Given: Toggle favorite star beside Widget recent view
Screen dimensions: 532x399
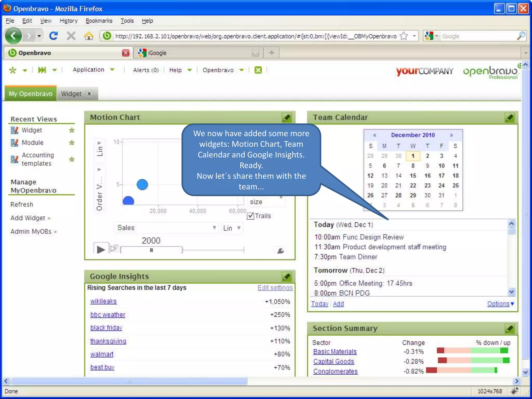Looking at the screenshot, I should pyautogui.click(x=72, y=130).
